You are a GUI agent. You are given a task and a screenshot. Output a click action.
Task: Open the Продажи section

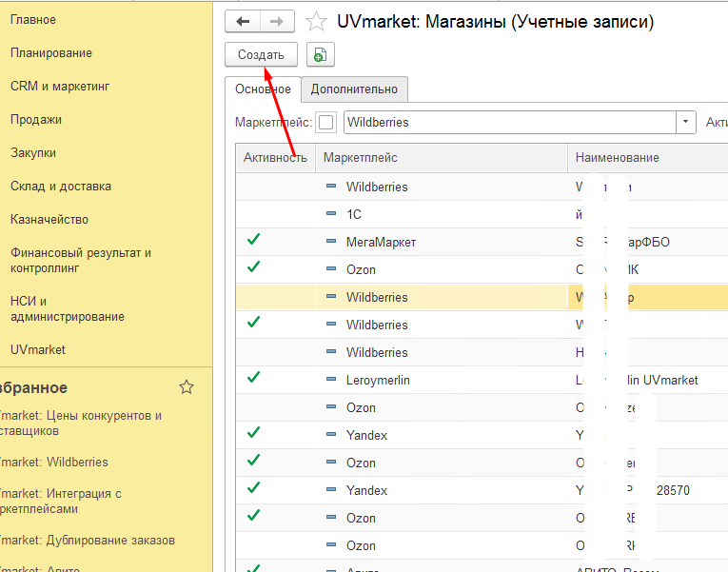(x=36, y=120)
